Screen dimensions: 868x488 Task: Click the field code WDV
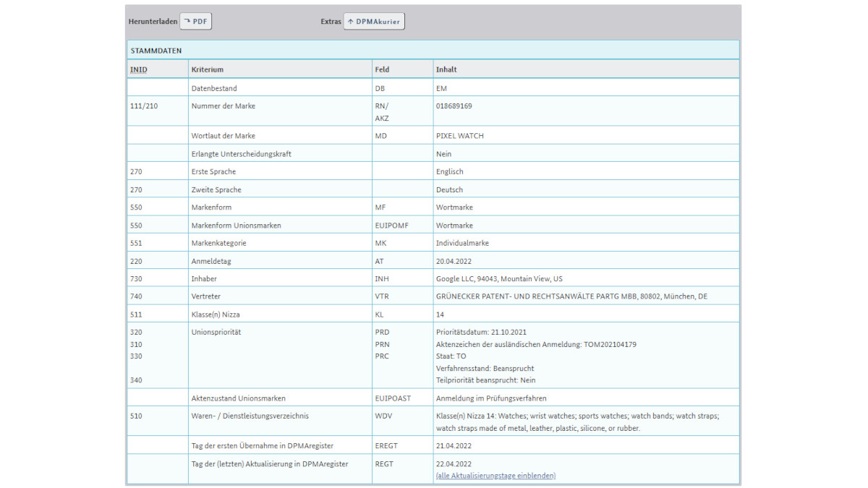[383, 416]
